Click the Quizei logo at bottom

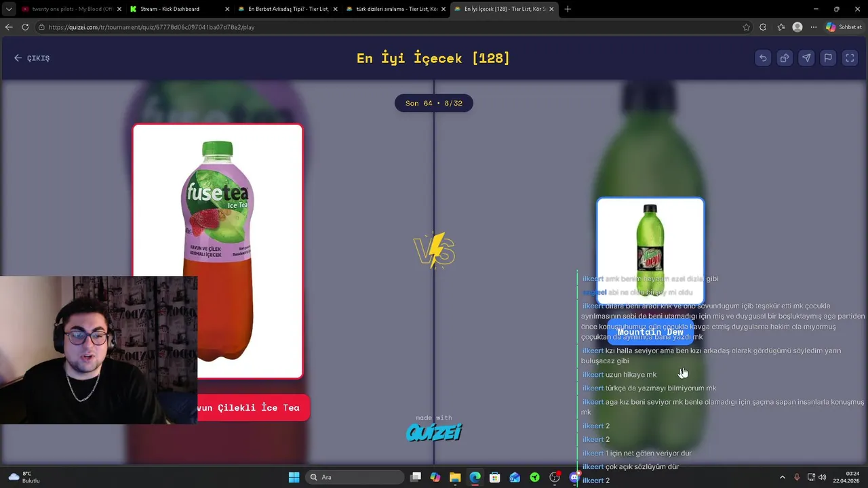coord(434,432)
